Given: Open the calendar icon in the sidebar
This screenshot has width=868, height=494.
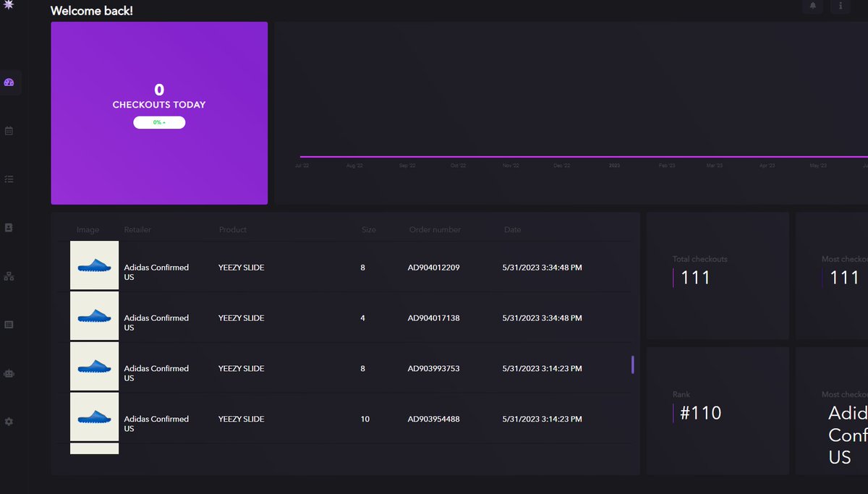Looking at the screenshot, I should point(9,131).
